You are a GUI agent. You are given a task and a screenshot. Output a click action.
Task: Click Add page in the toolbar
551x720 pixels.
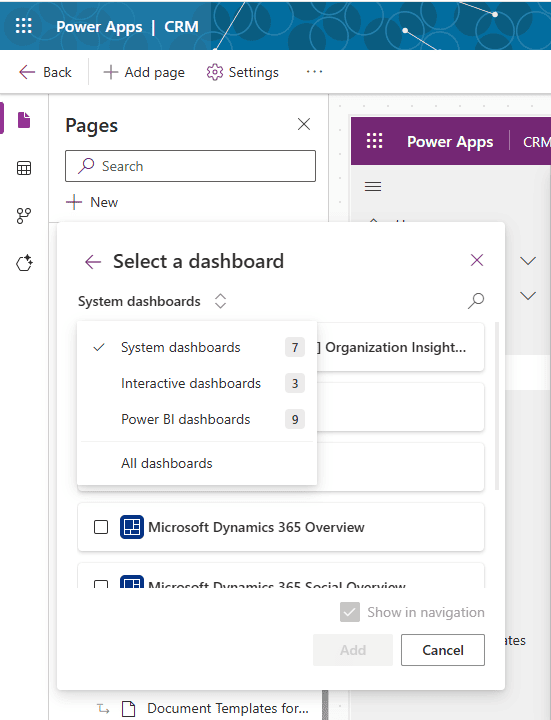[x=144, y=72]
